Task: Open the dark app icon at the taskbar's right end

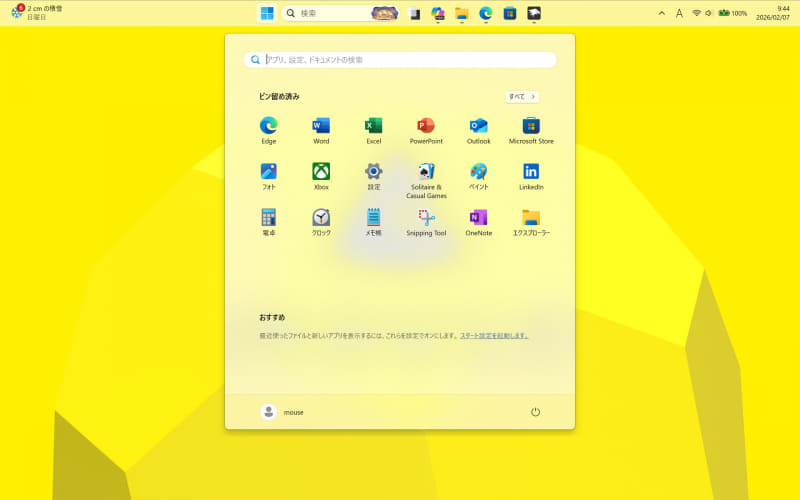Action: click(x=534, y=14)
